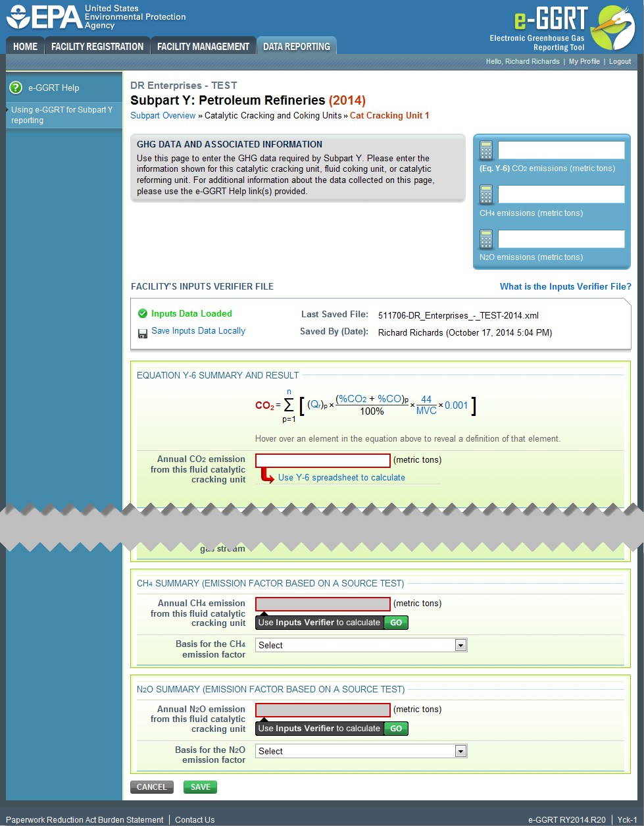Image resolution: width=644 pixels, height=826 pixels.
Task: Click the calculator icon beside N2O emissions
Action: coord(486,240)
